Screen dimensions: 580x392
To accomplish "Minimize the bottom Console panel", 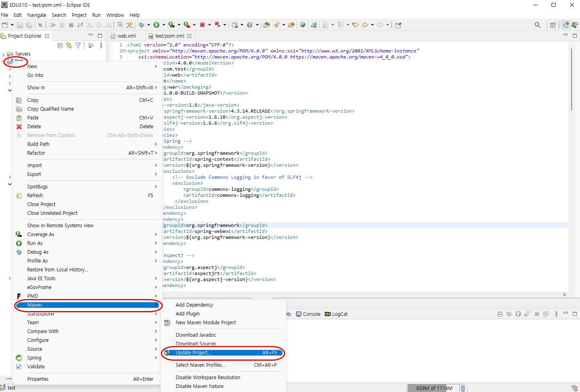I will 566,313.
